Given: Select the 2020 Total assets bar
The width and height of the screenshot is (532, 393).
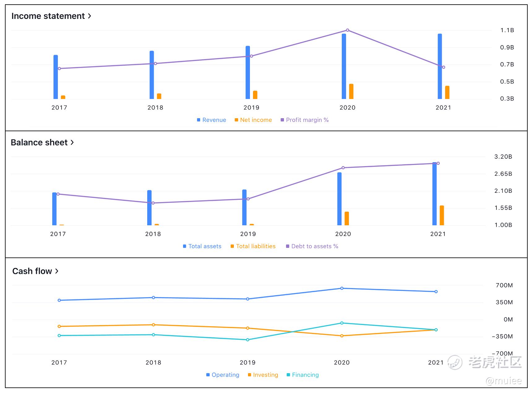Looking at the screenshot, I should (x=340, y=199).
